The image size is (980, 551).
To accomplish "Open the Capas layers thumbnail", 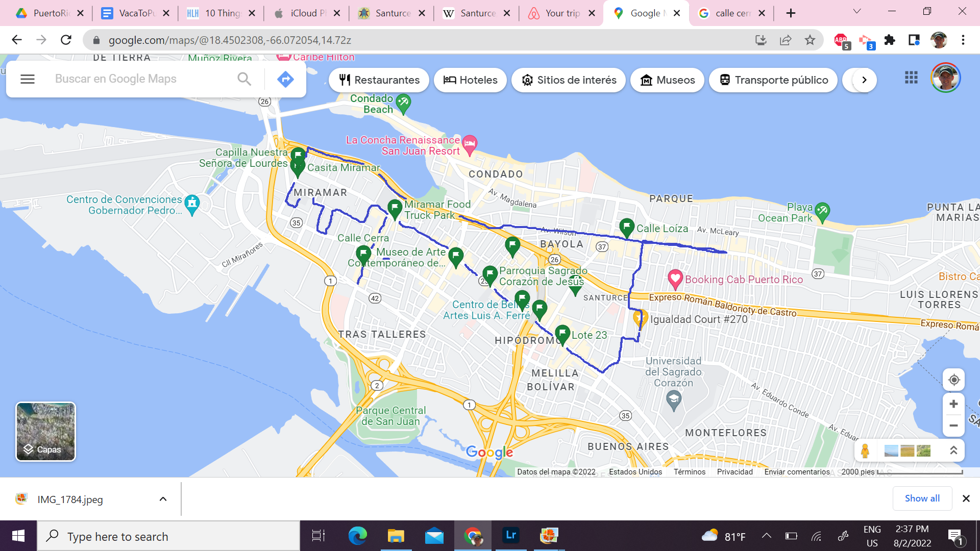I will 46,432.
